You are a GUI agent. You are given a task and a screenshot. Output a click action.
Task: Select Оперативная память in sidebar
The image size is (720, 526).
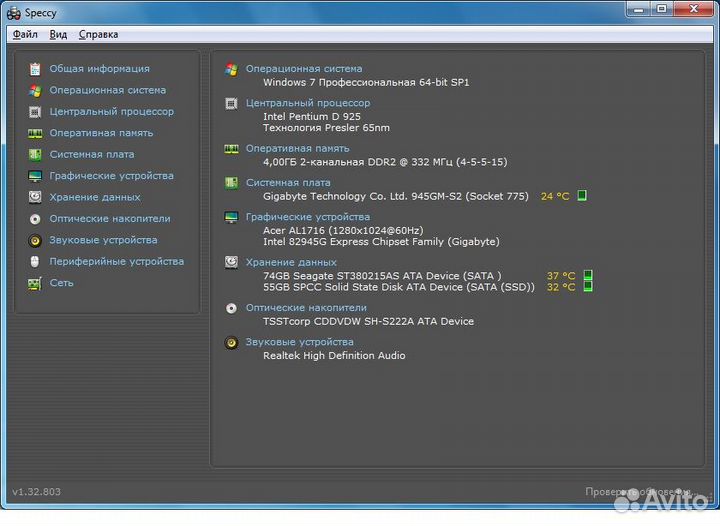tap(101, 133)
